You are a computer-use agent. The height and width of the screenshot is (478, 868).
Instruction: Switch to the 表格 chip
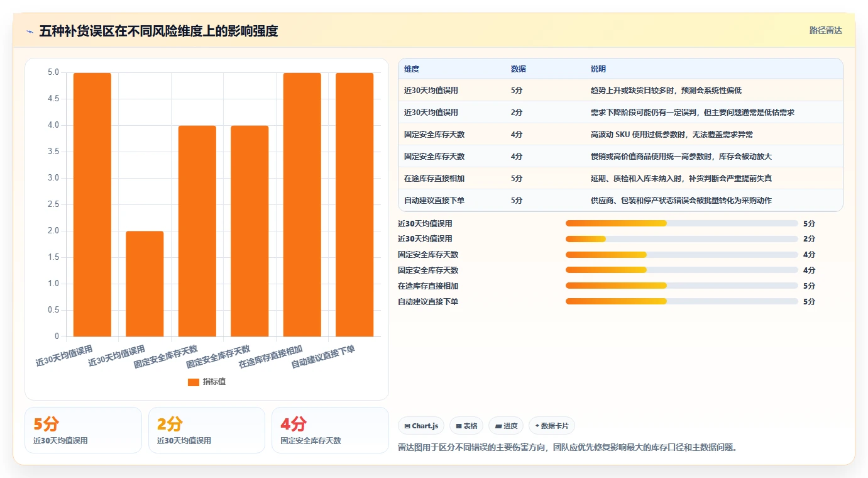[466, 426]
